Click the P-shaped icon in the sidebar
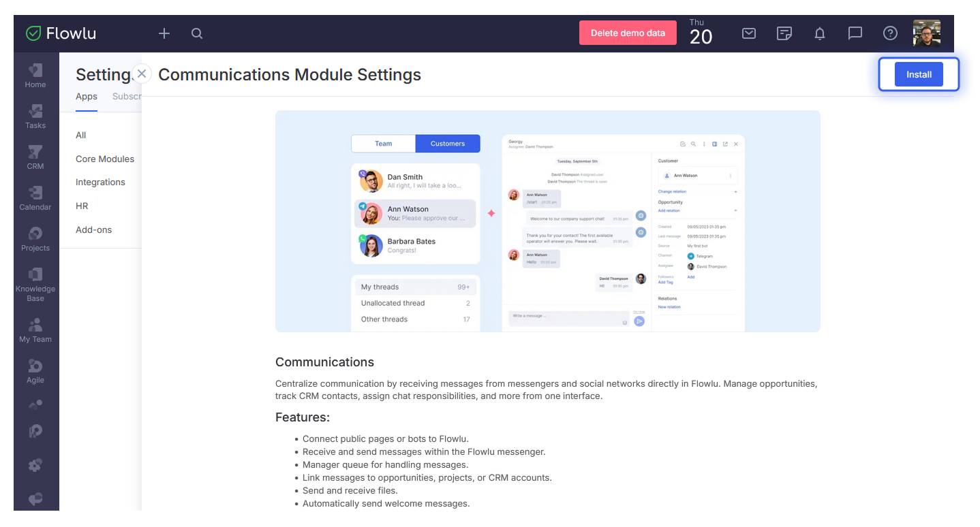 [35, 431]
